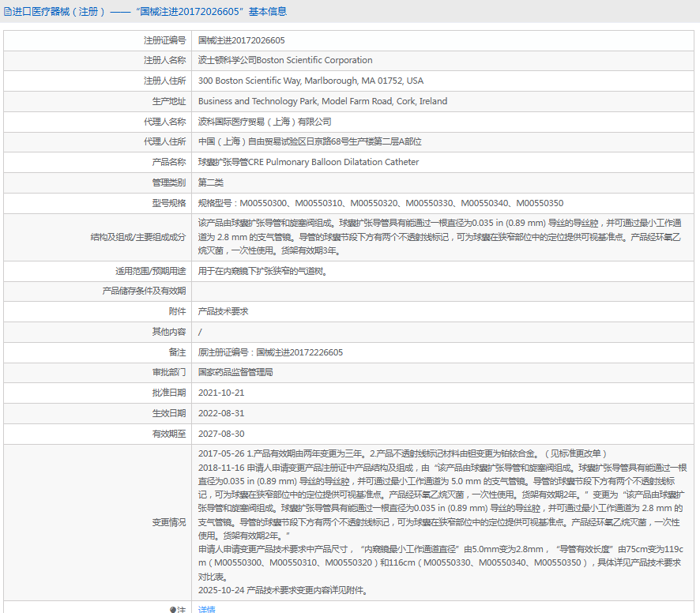The width and height of the screenshot is (700, 613).
Task: Select the agent address on 日京路68号
Action: 310,141
